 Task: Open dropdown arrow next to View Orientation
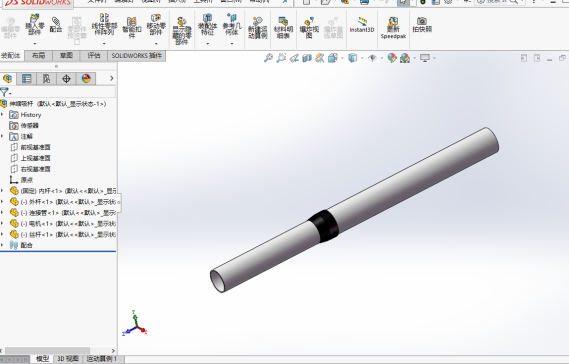pyautogui.click(x=342, y=58)
